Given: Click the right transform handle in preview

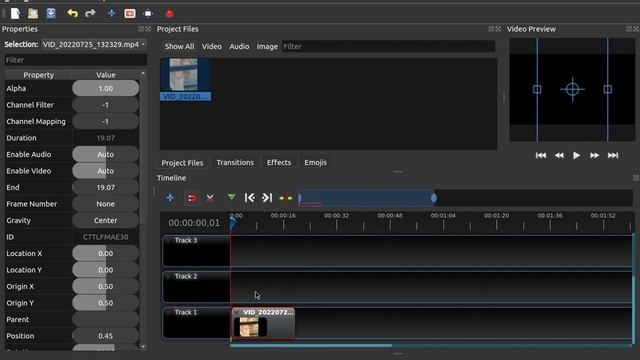Looking at the screenshot, I should [x=608, y=89].
